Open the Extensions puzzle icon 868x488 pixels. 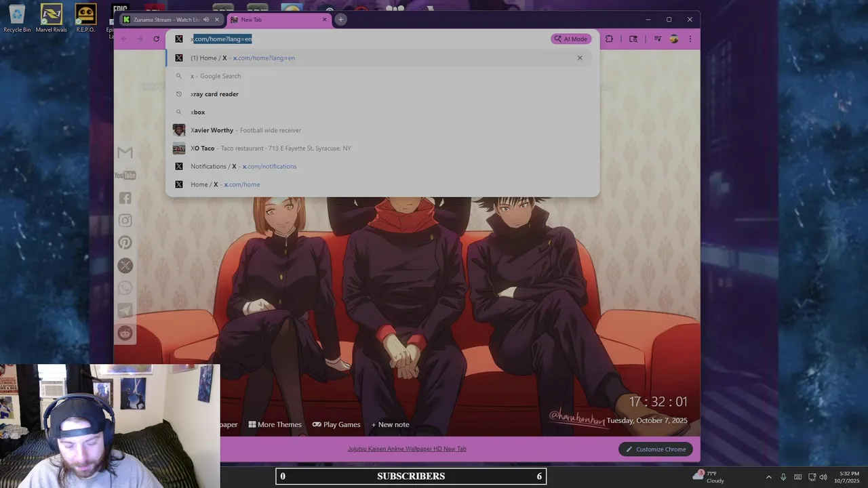click(609, 39)
